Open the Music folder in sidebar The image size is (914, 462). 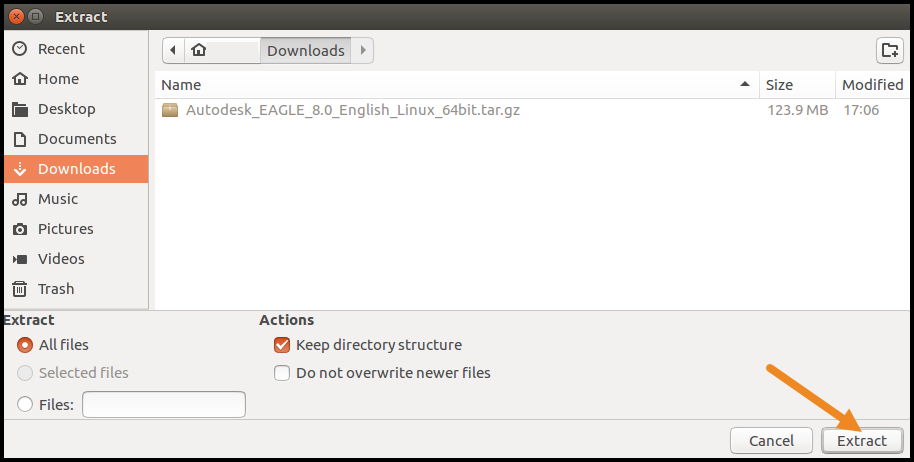click(58, 199)
